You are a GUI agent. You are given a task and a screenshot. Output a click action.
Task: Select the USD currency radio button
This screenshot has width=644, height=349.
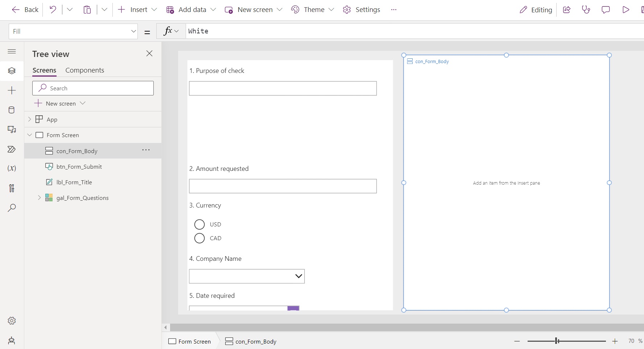pyautogui.click(x=200, y=224)
